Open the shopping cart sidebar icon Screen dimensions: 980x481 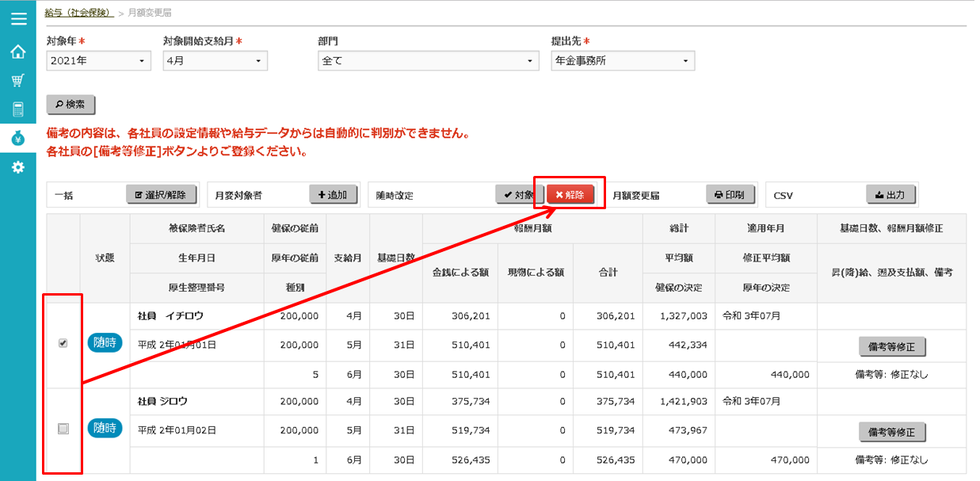(17, 81)
